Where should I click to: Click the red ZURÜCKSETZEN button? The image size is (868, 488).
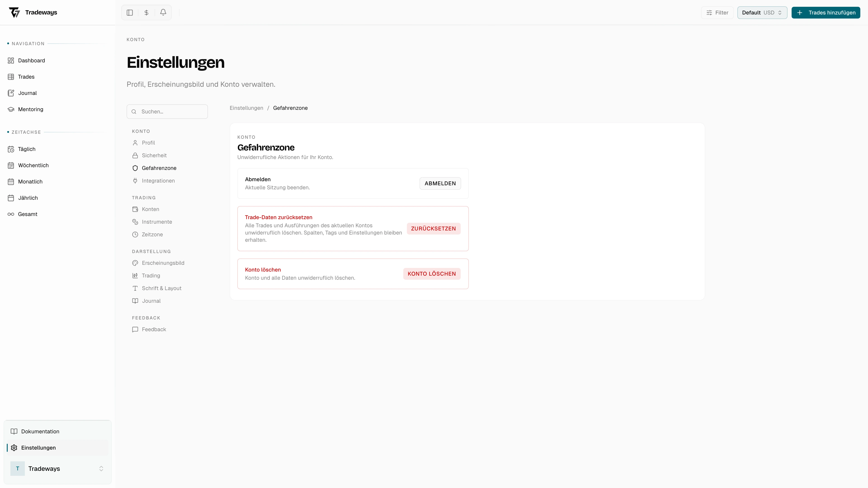(433, 228)
